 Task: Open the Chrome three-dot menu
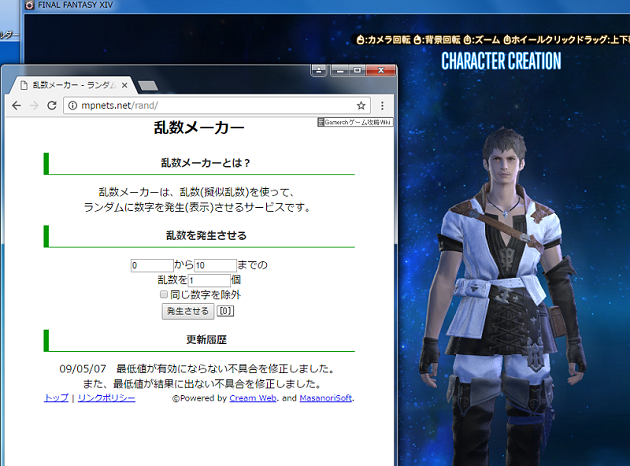click(x=382, y=106)
